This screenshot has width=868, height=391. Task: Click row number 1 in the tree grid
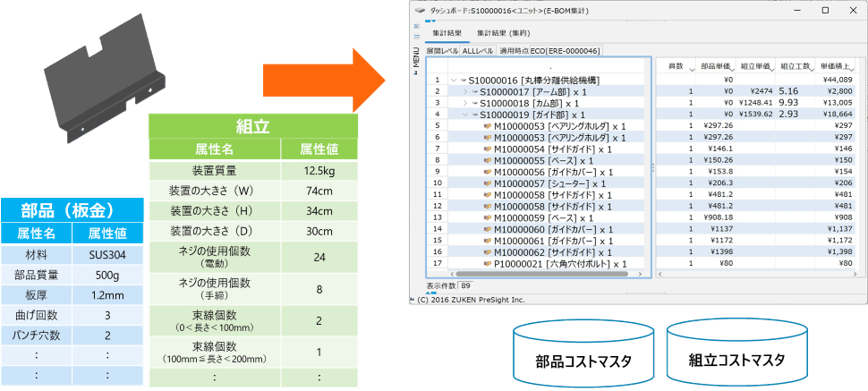pos(437,80)
